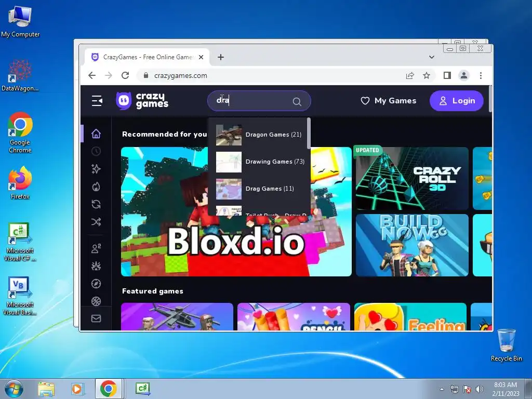Open the Feeling featured game thumbnail
The height and width of the screenshot is (399, 532).
pyautogui.click(x=410, y=316)
